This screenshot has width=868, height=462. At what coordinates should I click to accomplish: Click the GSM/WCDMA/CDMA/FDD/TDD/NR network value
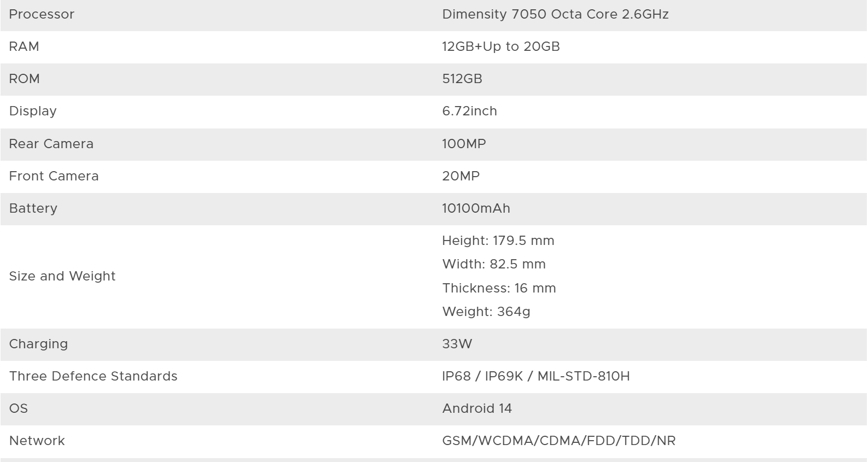(558, 441)
